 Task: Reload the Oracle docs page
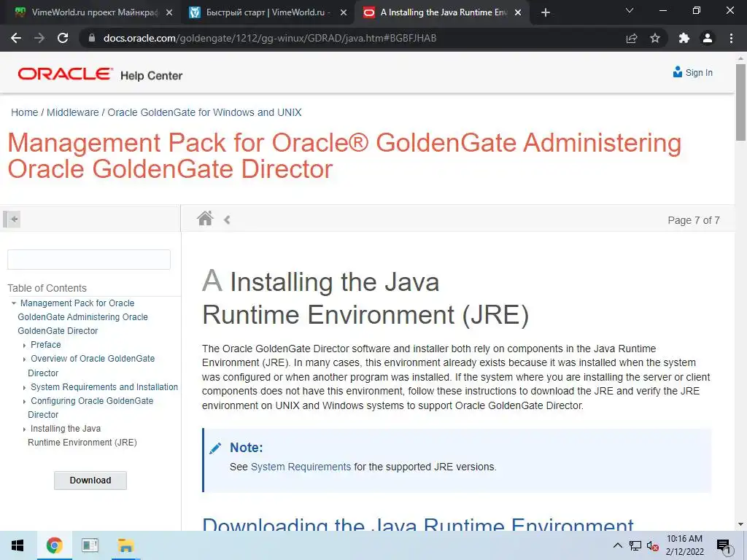[63, 38]
